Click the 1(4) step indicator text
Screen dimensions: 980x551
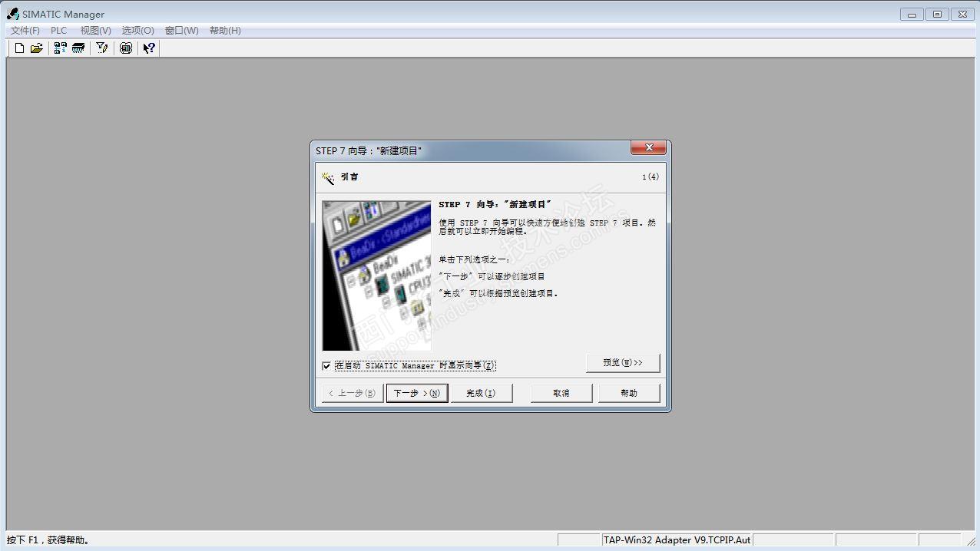coord(651,177)
